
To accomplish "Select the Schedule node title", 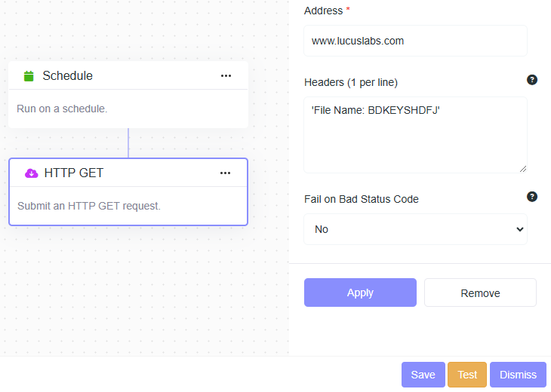I will point(68,75).
